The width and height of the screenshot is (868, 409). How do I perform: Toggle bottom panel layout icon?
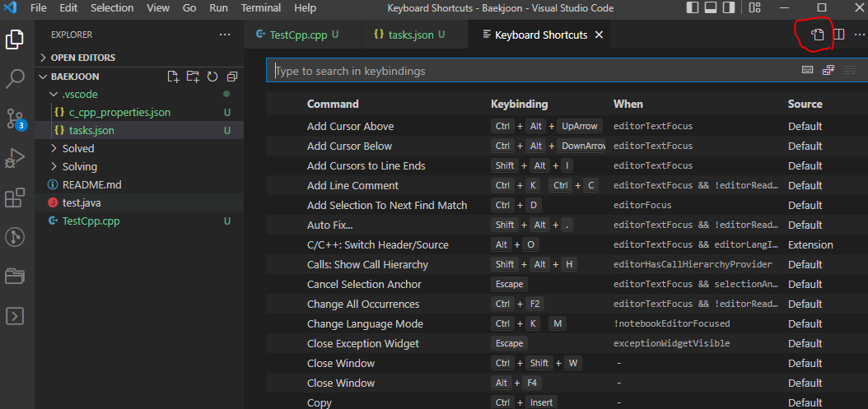(711, 7)
